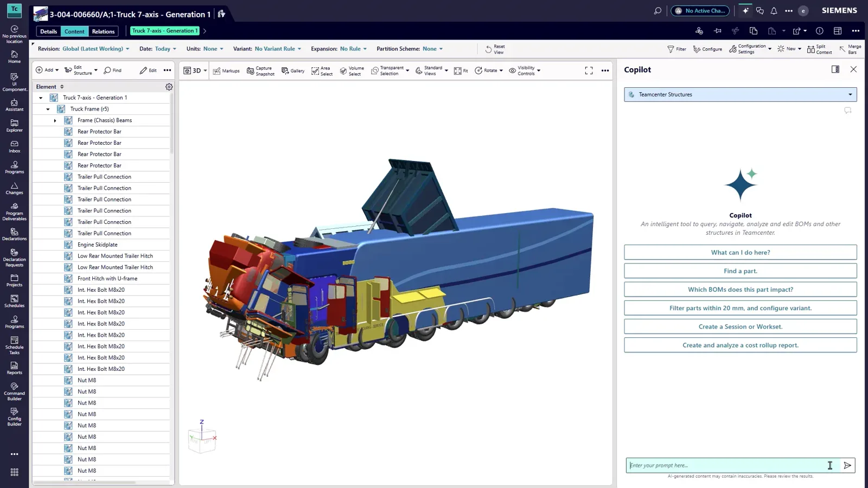Screen dimensions: 868x488
Task: Open the Inbox sidebar item
Action: (14, 146)
